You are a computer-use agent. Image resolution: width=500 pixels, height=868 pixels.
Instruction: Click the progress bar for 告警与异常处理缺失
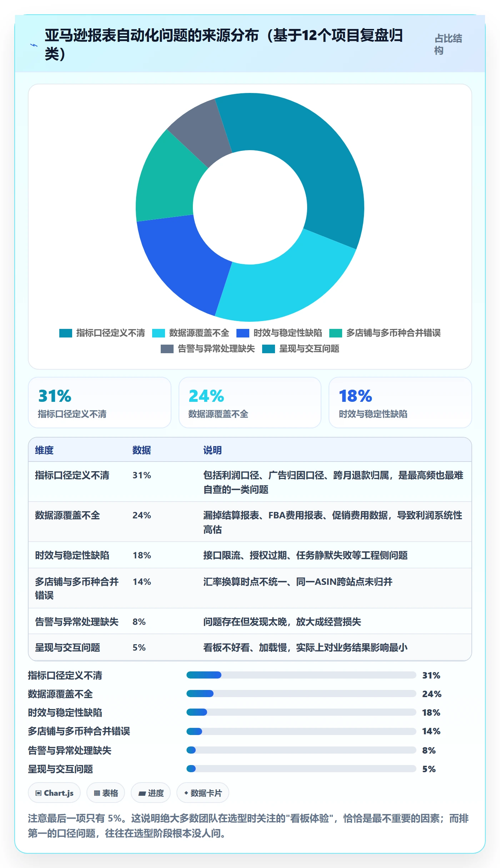tap(301, 750)
